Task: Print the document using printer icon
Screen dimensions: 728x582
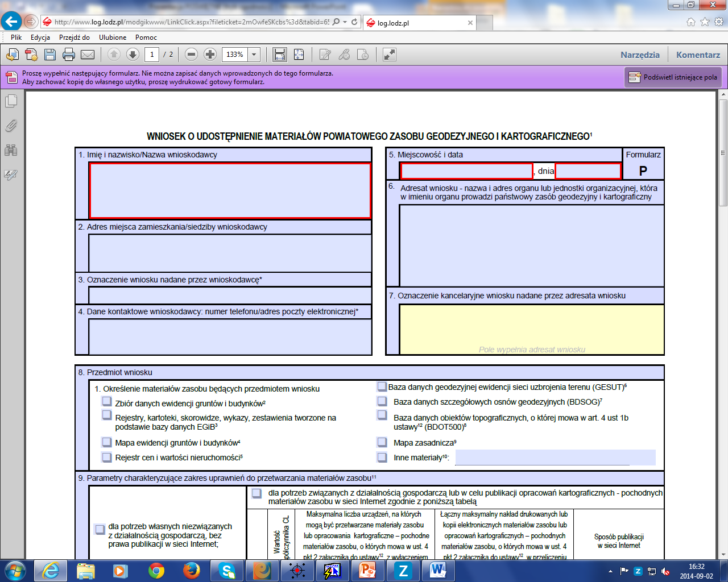Action: (69, 55)
